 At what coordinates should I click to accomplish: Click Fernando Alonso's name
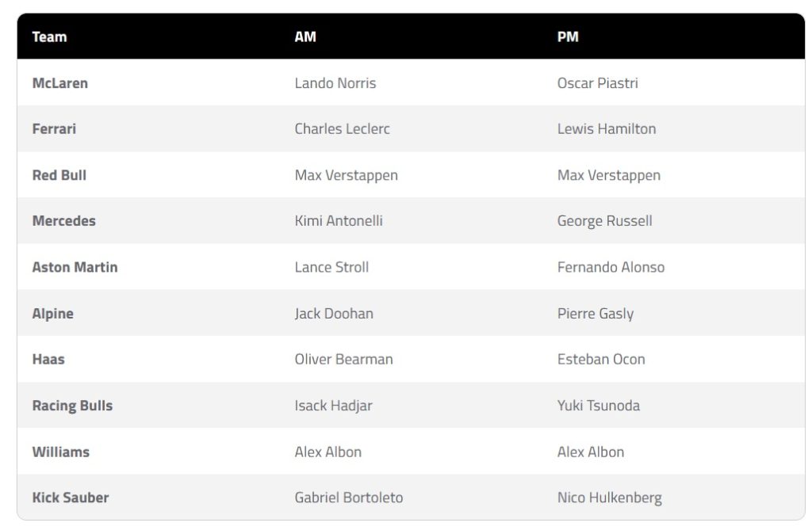coord(611,267)
